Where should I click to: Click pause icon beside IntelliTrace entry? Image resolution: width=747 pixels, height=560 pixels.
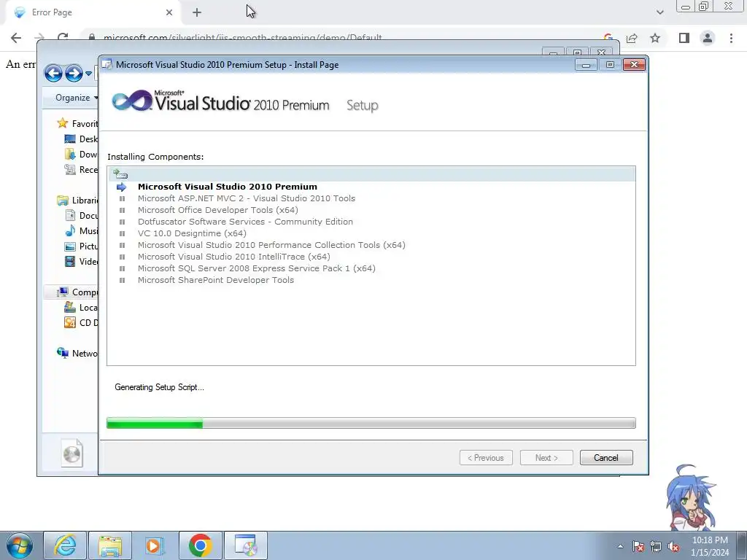(x=122, y=257)
